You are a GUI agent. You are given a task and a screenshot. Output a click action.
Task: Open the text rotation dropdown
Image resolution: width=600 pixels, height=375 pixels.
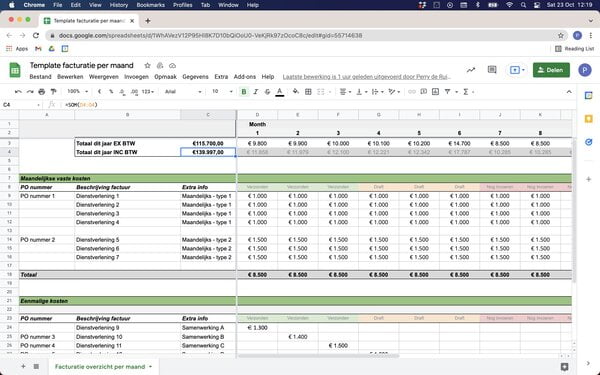click(x=394, y=92)
